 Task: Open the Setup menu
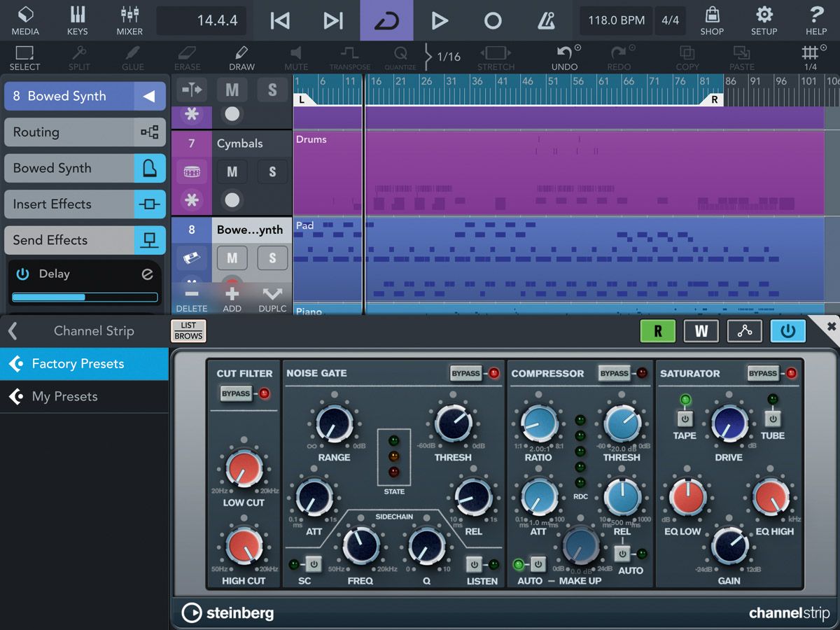pos(764,20)
